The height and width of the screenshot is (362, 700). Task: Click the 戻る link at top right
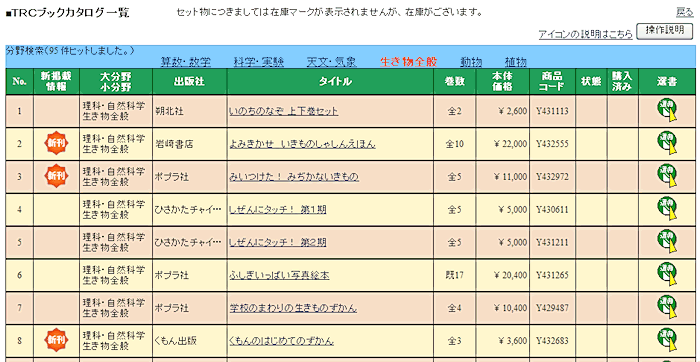[684, 12]
